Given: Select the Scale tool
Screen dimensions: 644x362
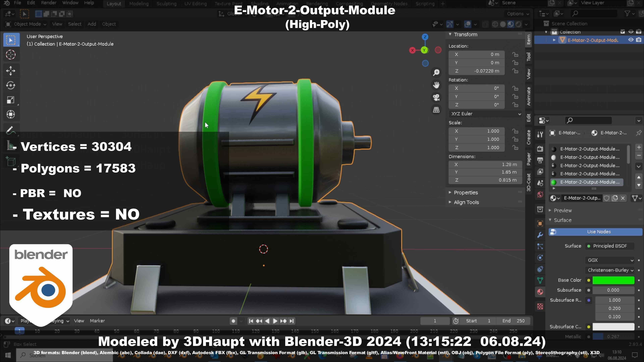Looking at the screenshot, I should (x=11, y=100).
